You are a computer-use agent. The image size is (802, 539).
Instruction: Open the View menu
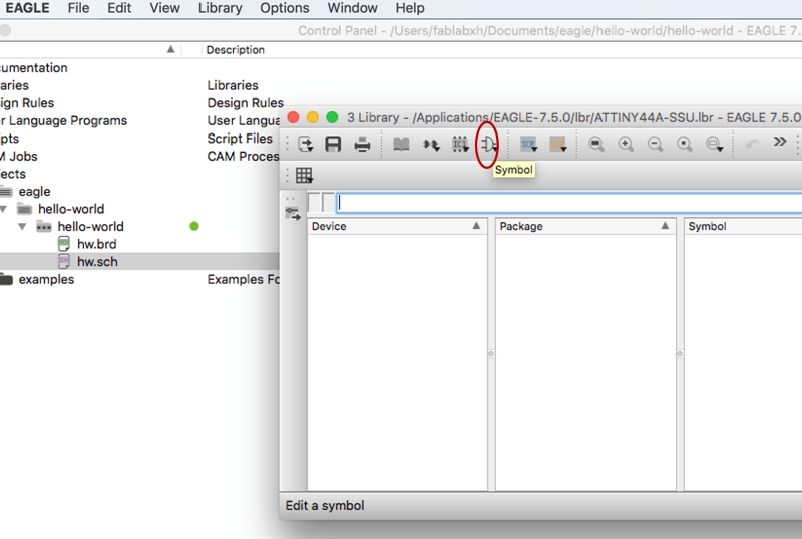click(165, 8)
